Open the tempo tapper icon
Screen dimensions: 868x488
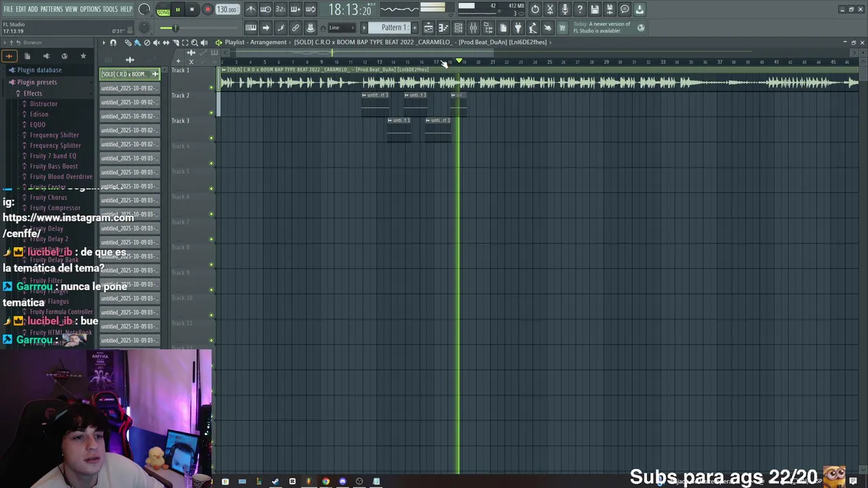click(533, 28)
